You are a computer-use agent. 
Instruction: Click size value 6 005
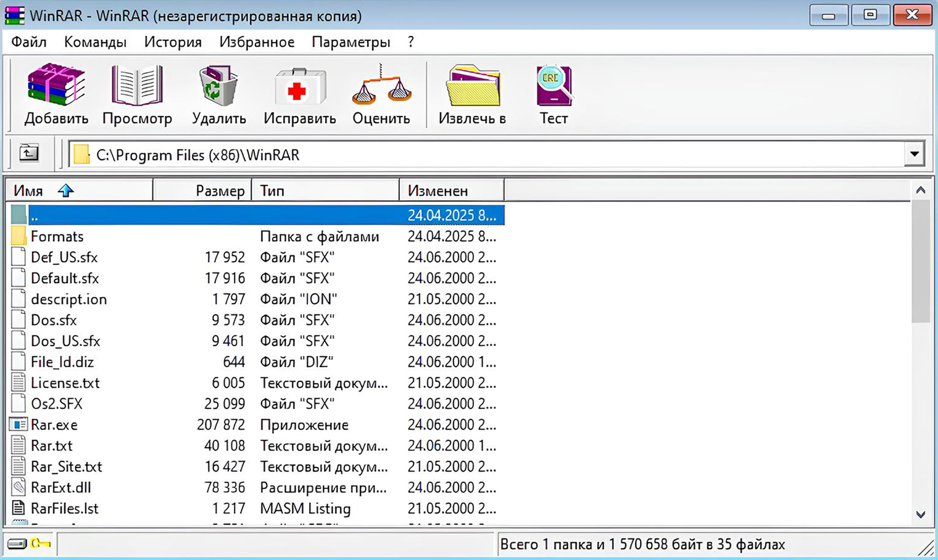click(x=228, y=383)
